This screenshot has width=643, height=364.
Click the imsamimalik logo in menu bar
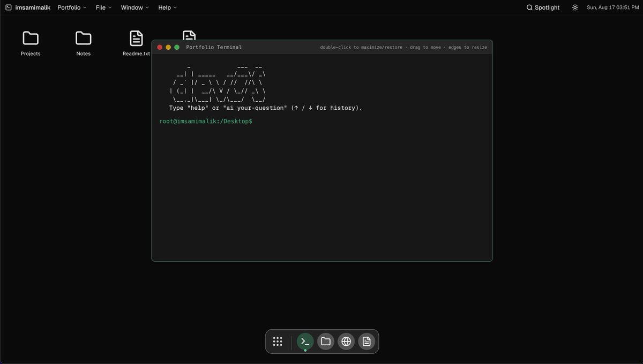click(28, 7)
